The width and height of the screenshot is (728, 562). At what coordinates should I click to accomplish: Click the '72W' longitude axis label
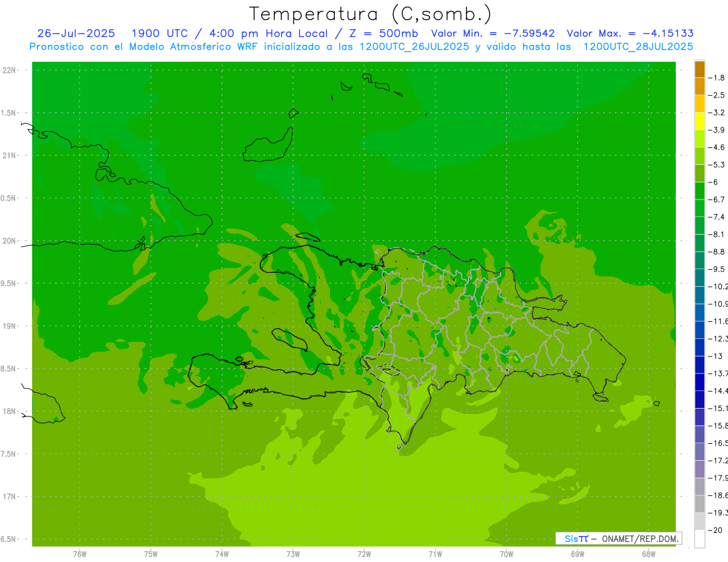pyautogui.click(x=364, y=554)
